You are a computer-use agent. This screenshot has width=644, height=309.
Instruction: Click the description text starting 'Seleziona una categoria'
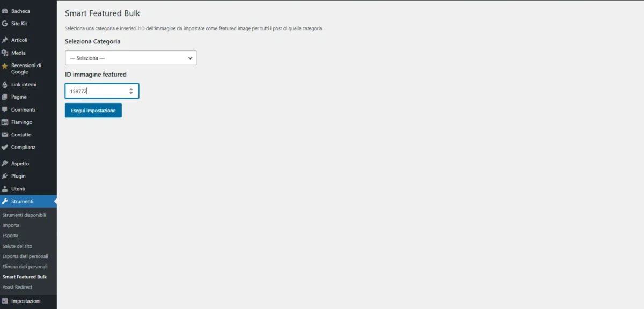(x=194, y=28)
